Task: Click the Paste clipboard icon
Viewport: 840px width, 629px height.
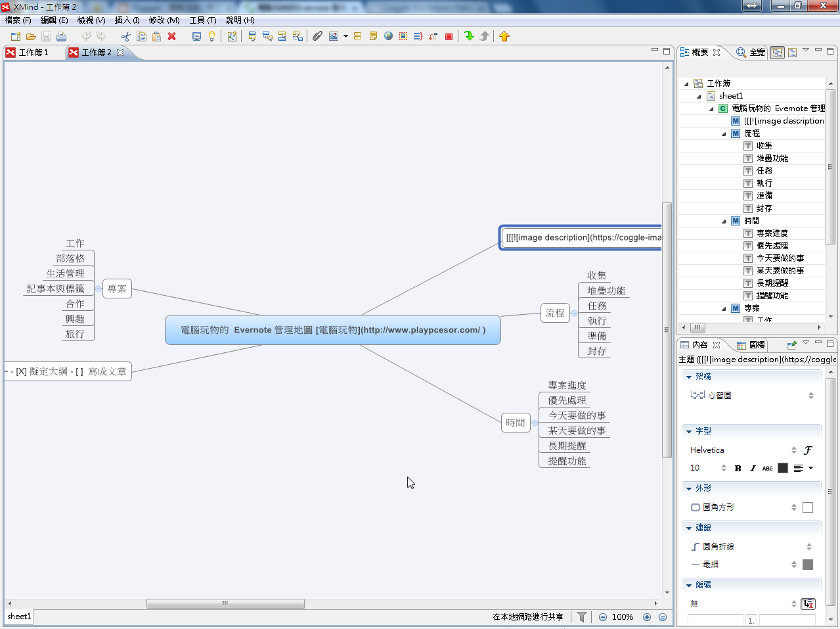Action: click(x=156, y=36)
